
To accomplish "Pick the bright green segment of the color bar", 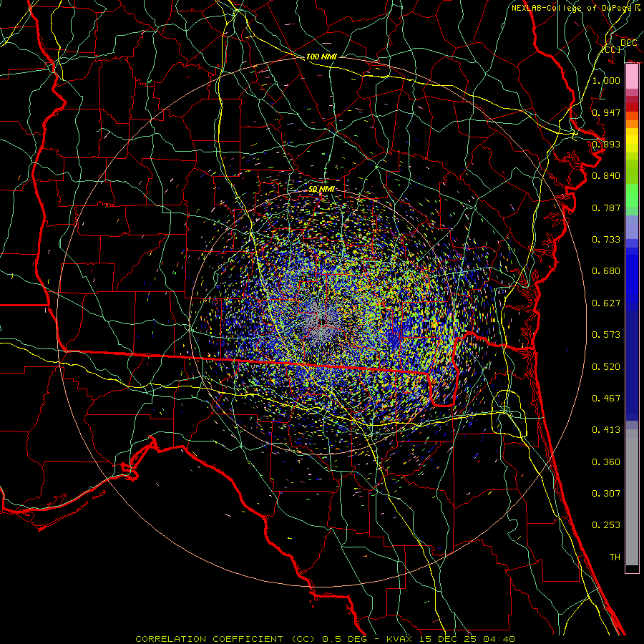I will pos(632,195).
